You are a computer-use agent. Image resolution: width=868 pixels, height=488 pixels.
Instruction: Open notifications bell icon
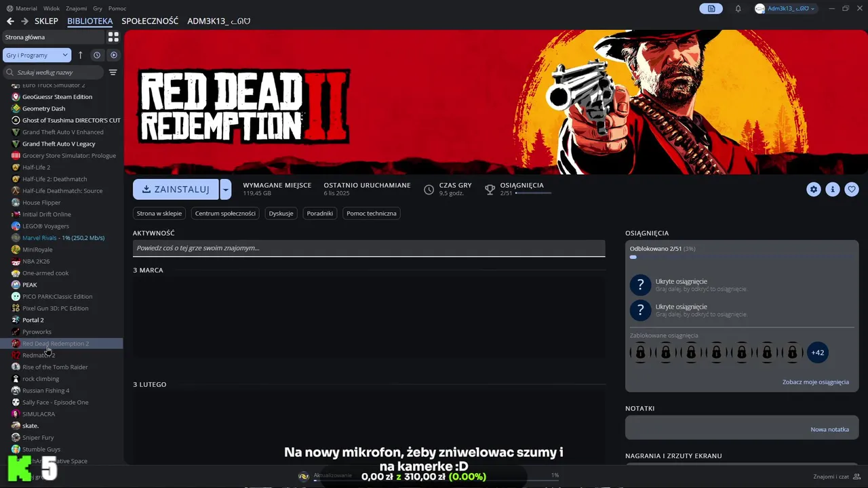tap(738, 9)
